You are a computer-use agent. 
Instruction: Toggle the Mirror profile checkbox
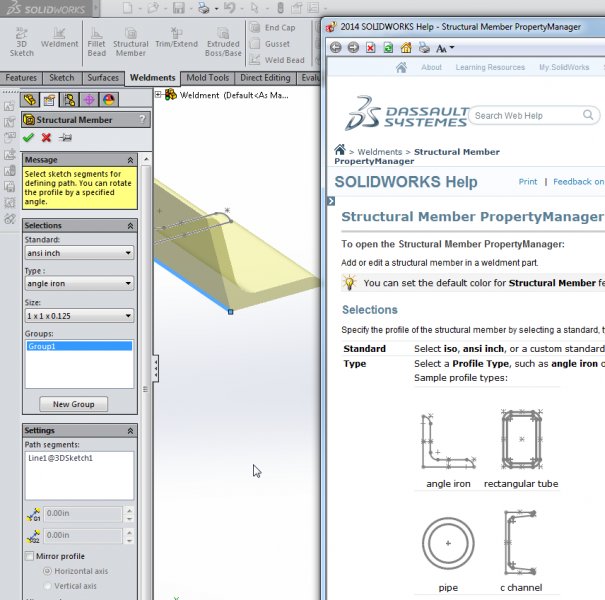[29, 556]
